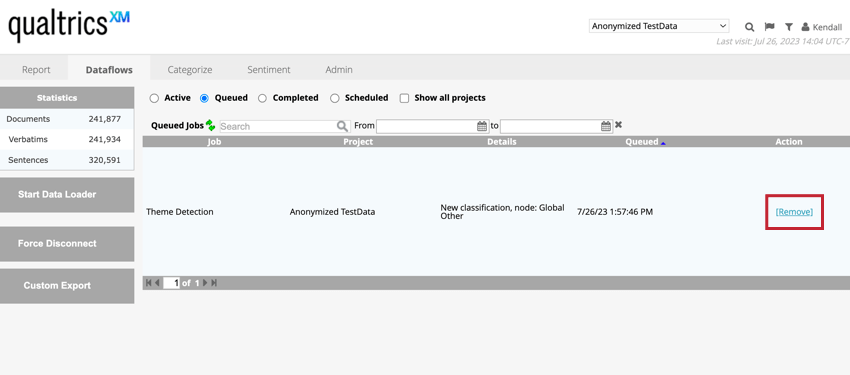Switch to the Report tab
850x375 pixels.
[x=36, y=69]
